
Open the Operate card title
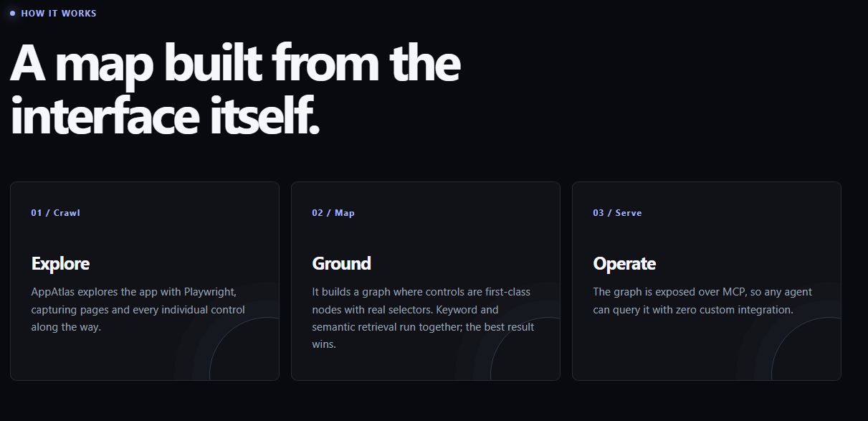pyautogui.click(x=624, y=263)
